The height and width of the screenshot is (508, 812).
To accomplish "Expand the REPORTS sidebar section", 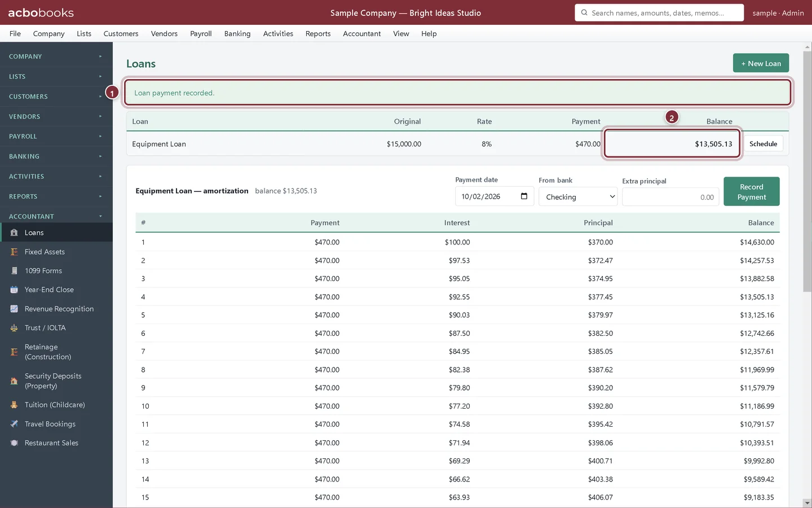I will (56, 196).
